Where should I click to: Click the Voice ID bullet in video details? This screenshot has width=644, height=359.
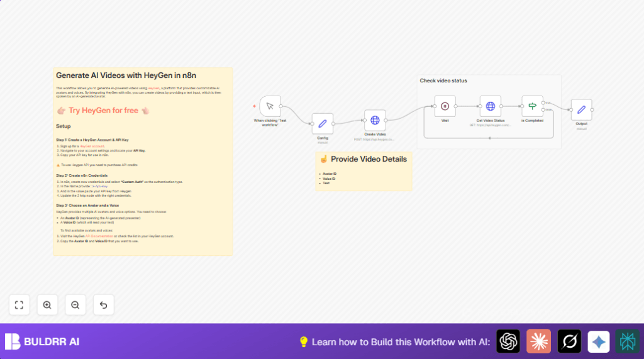pos(329,179)
